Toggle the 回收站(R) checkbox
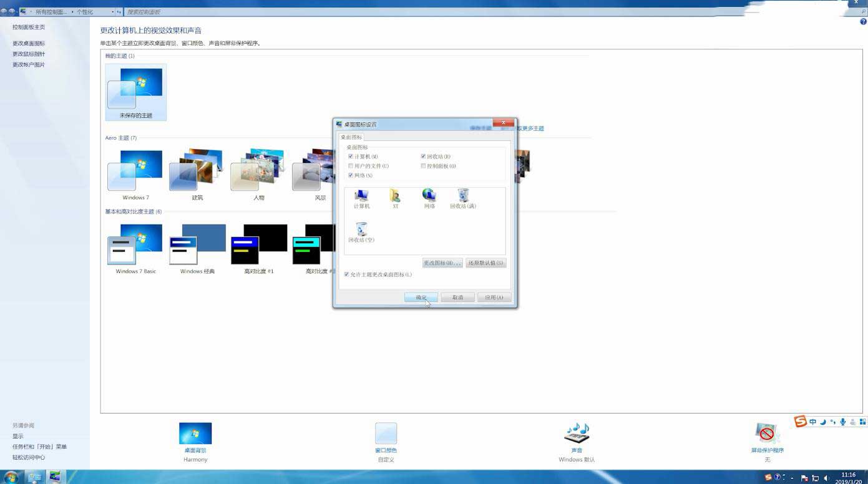 coord(423,157)
